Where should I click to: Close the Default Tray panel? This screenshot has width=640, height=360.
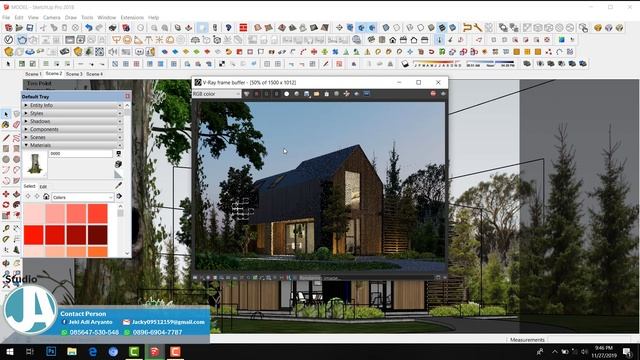click(x=127, y=96)
